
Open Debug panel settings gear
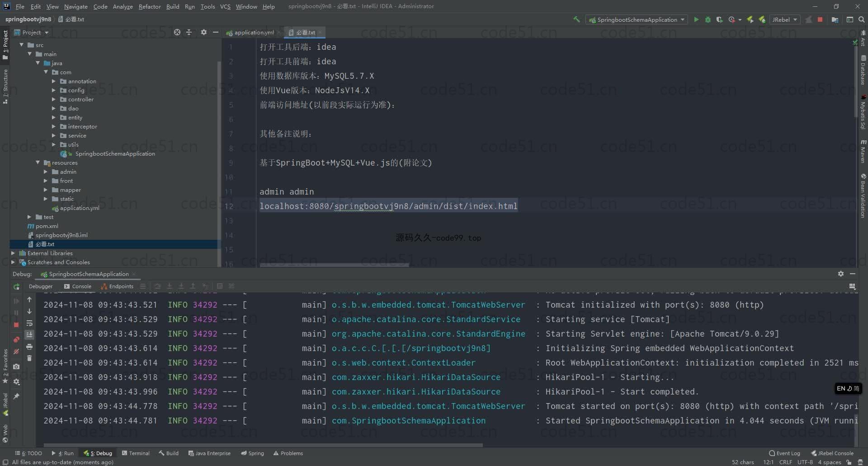click(x=840, y=274)
